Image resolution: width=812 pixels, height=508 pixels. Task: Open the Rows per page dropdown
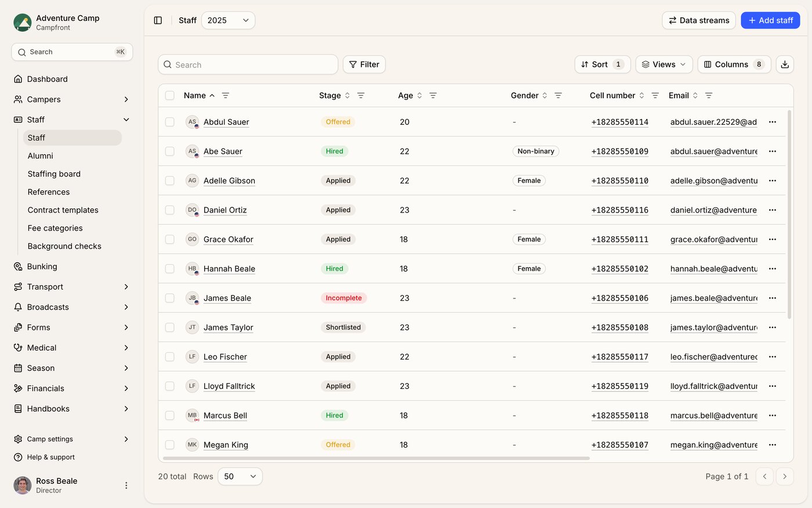click(240, 476)
